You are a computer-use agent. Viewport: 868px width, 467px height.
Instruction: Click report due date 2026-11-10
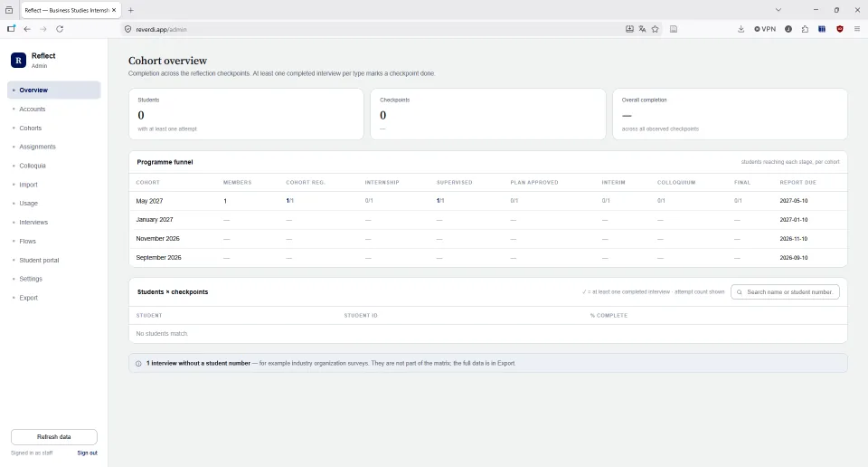(x=793, y=238)
